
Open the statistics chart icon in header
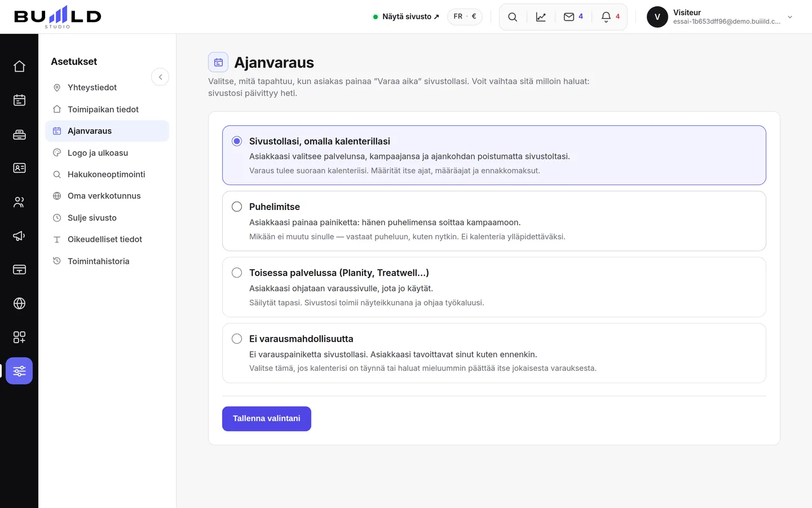pyautogui.click(x=541, y=17)
